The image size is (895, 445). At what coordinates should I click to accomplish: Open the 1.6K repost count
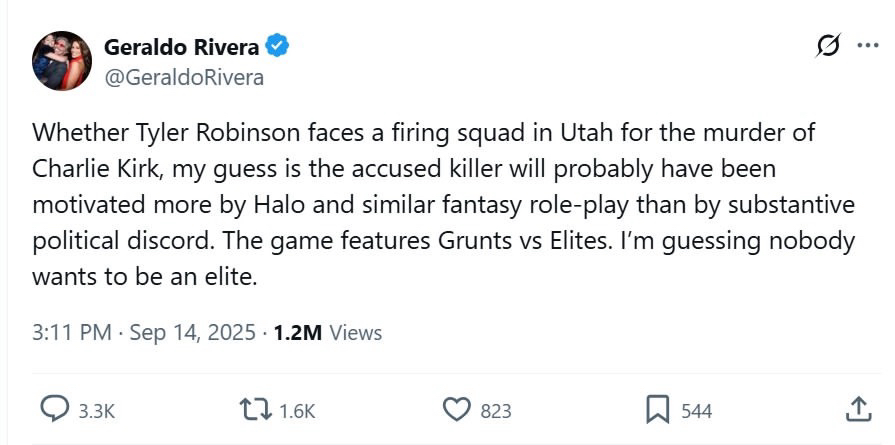coord(298,410)
